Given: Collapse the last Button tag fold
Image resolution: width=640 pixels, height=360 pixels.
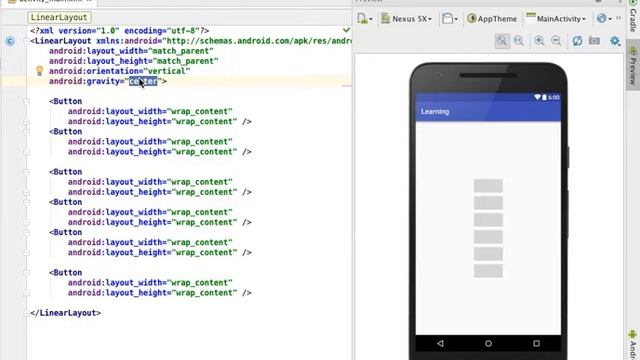Looking at the screenshot, I should pos(26,273).
